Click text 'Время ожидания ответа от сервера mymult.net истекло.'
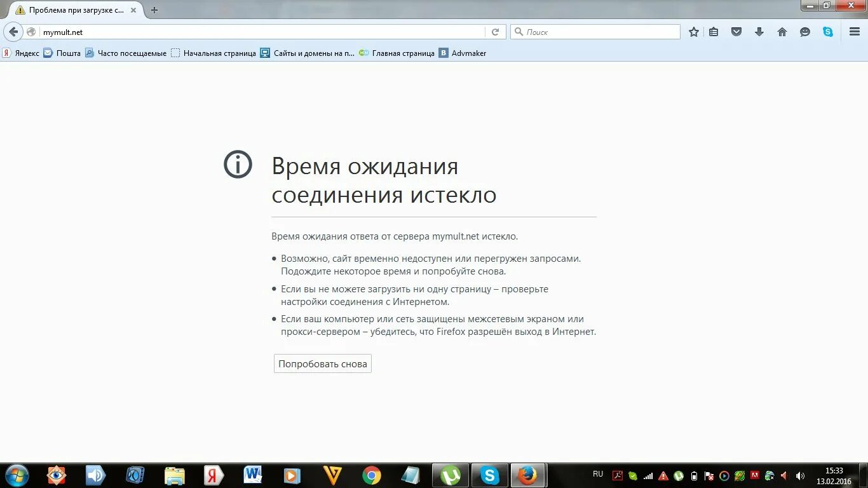 pos(395,236)
